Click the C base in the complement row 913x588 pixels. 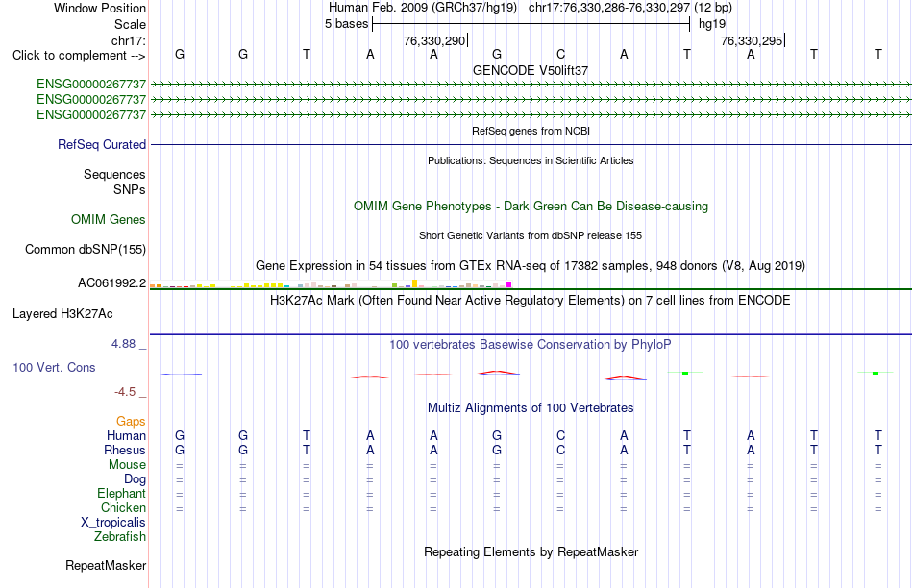click(x=560, y=54)
